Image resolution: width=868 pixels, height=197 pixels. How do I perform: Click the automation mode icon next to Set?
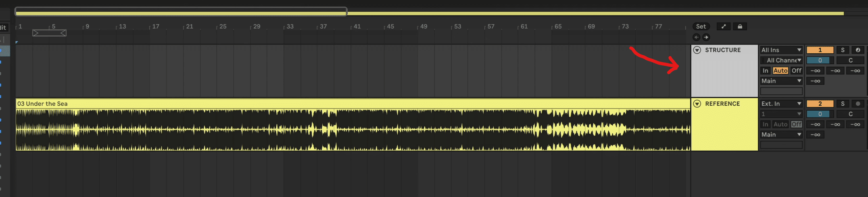coord(724,26)
